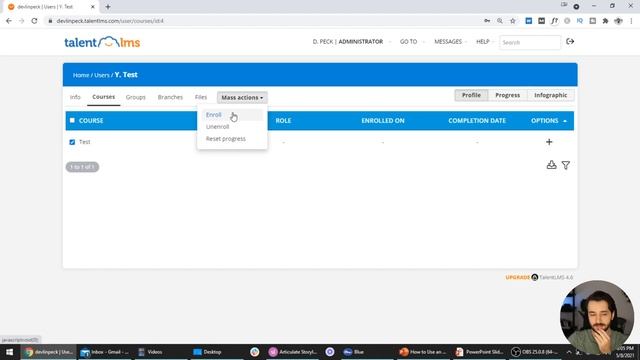Click the TalentLMS logo

coord(102,42)
